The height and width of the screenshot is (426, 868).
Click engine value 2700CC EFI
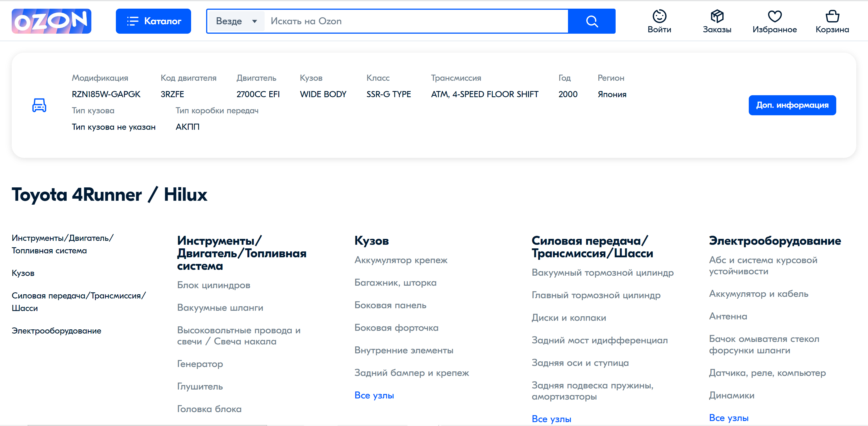(258, 94)
